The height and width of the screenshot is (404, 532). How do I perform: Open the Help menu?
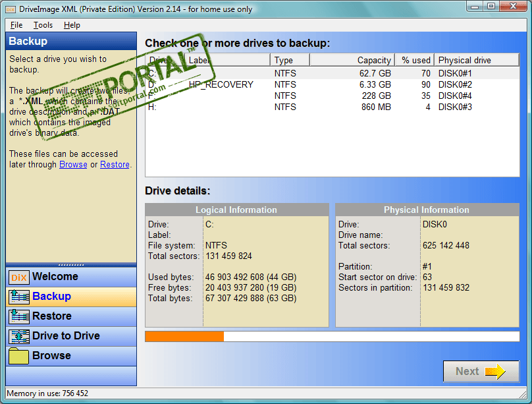click(72, 25)
